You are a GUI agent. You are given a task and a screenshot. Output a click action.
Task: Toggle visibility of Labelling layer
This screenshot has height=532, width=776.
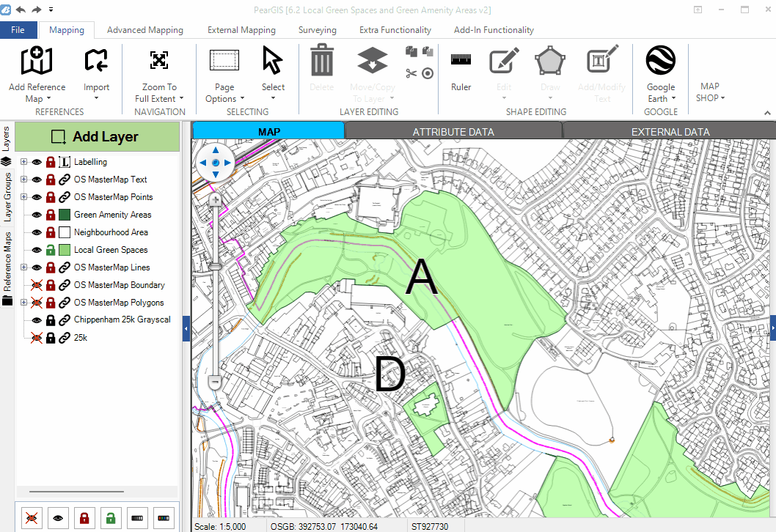tap(37, 162)
